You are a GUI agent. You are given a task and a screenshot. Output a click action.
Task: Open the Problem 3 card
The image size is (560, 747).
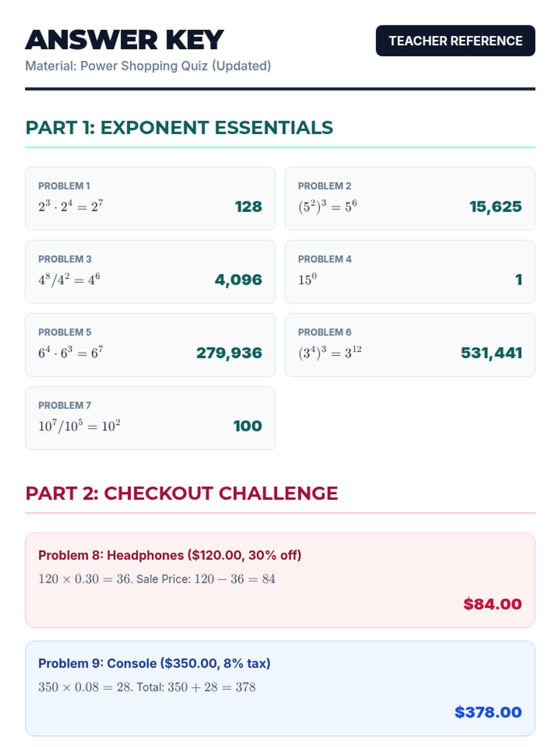(x=150, y=272)
